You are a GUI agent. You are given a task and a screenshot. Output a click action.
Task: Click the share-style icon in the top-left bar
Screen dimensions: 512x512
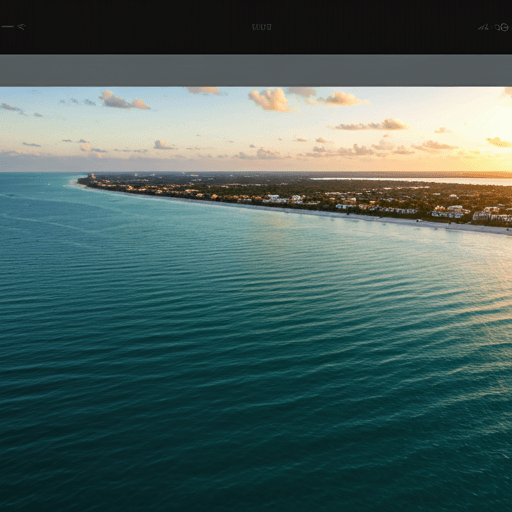(x=22, y=27)
